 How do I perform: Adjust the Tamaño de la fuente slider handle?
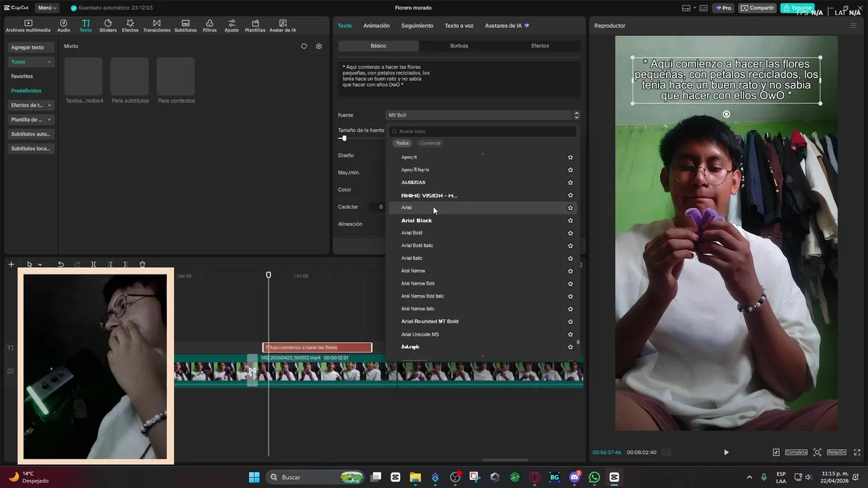pos(344,138)
